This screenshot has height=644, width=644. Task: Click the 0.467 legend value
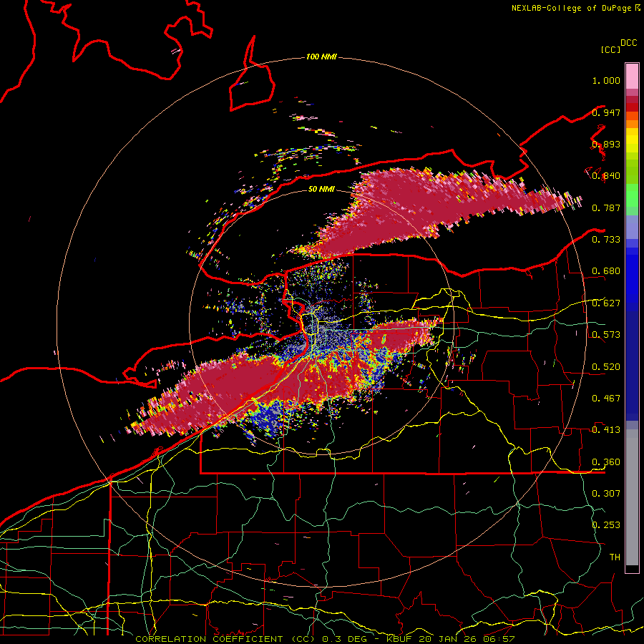tap(606, 399)
